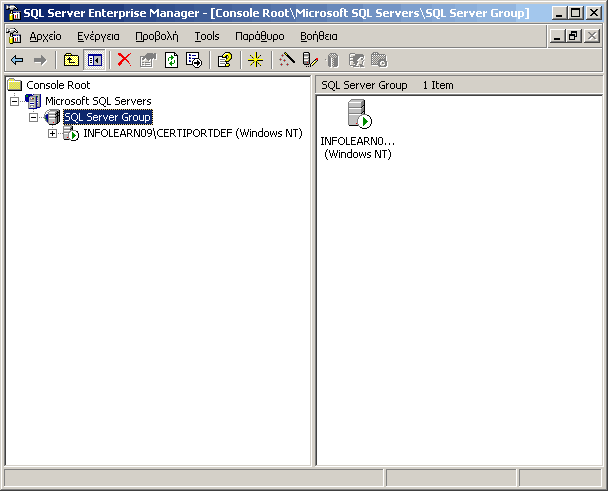Open Properties toolbar icon

[x=148, y=60]
